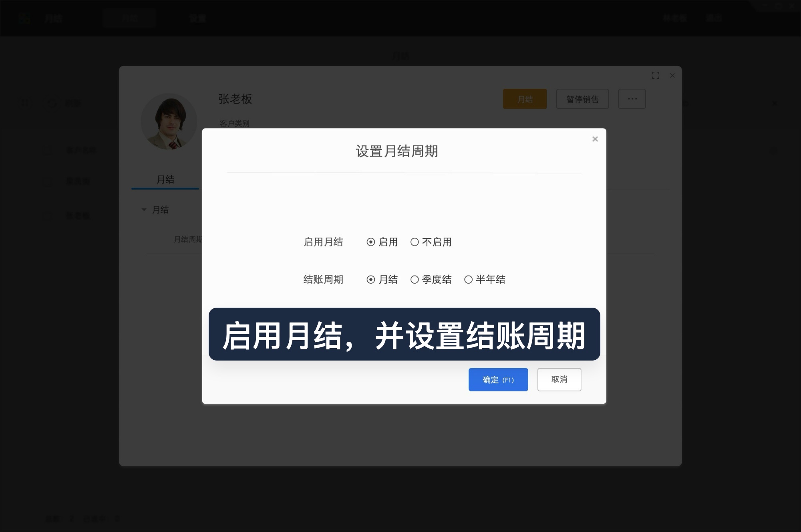Click the 林老板 user account area

(675, 18)
